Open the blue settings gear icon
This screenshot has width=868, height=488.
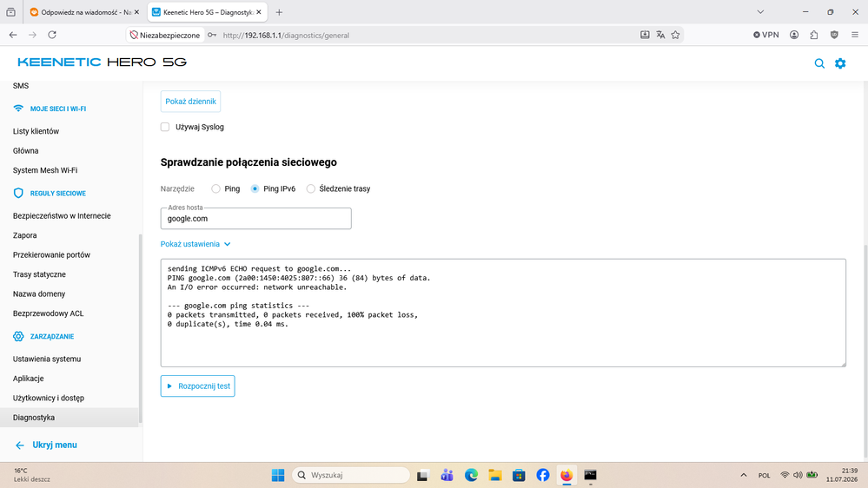840,63
